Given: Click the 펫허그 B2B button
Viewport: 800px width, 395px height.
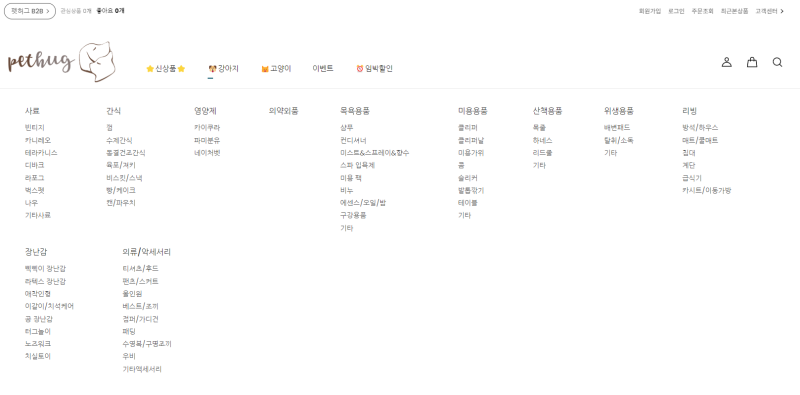Looking at the screenshot, I should tap(30, 11).
